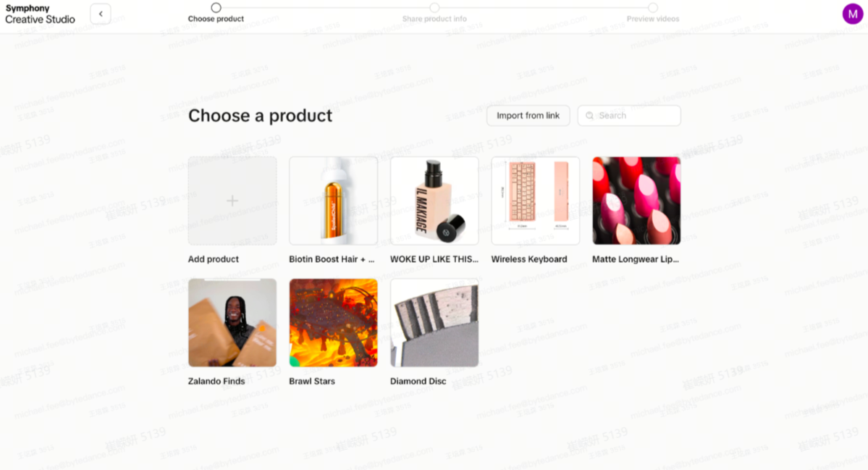868x470 pixels.
Task: Click the Import from link button
Action: pyautogui.click(x=528, y=116)
